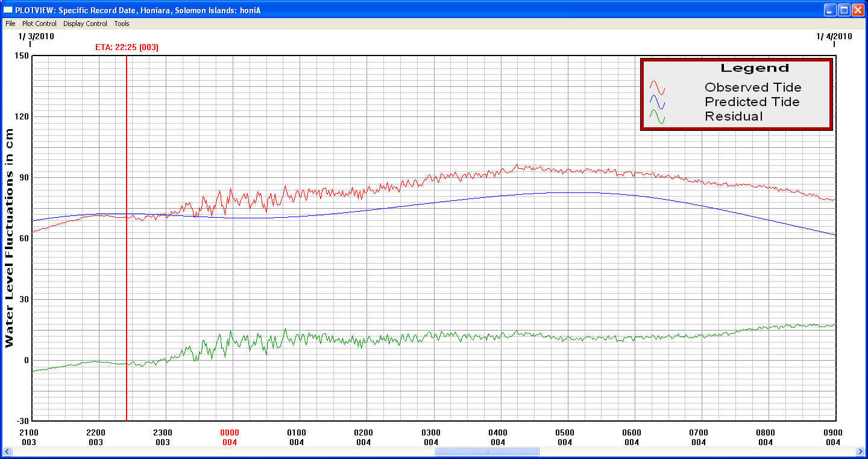The image size is (868, 459).
Task: Click the scrollbar left arrow
Action: (x=7, y=452)
